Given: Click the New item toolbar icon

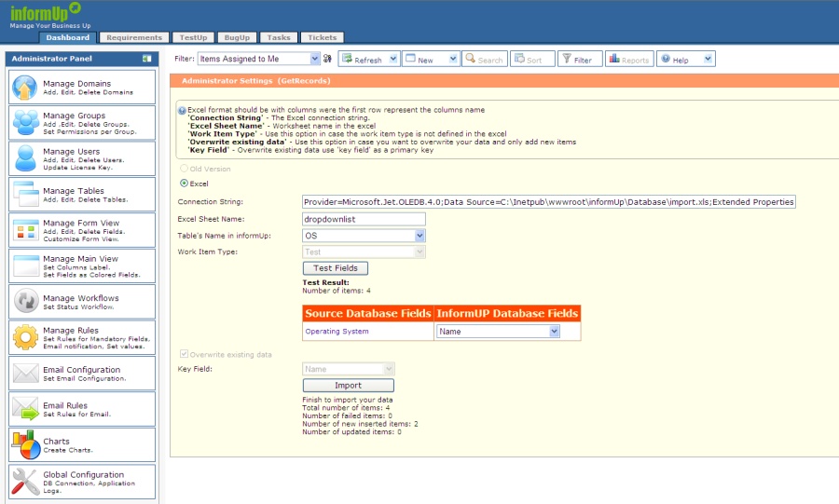Looking at the screenshot, I should pos(410,59).
